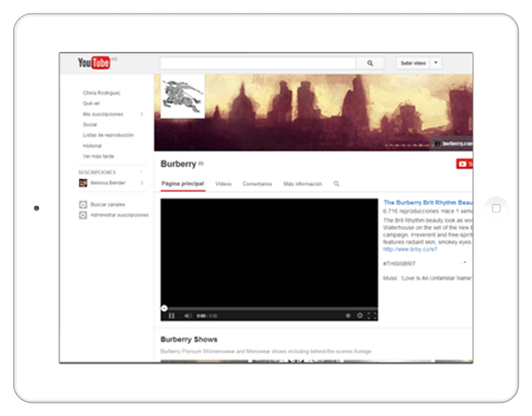Image resolution: width=532 pixels, height=416 pixels.
Task: Open Listas de reproducción in sidebar
Action: (x=108, y=135)
